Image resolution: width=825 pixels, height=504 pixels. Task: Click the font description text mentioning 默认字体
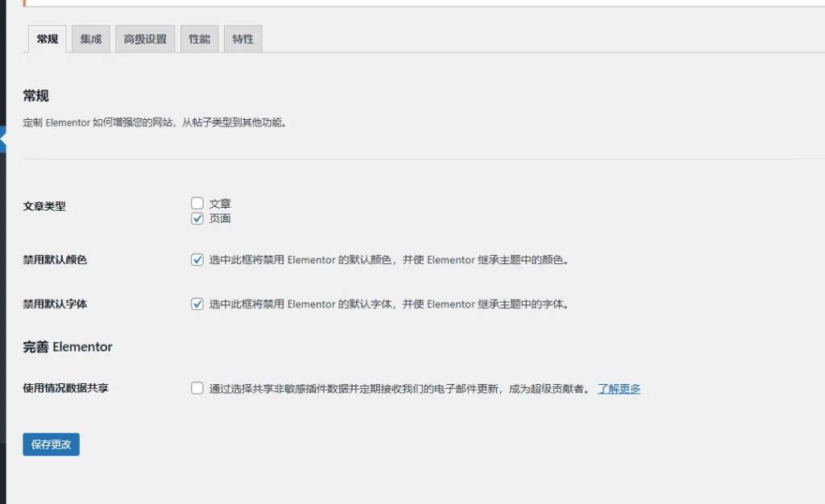(x=389, y=304)
